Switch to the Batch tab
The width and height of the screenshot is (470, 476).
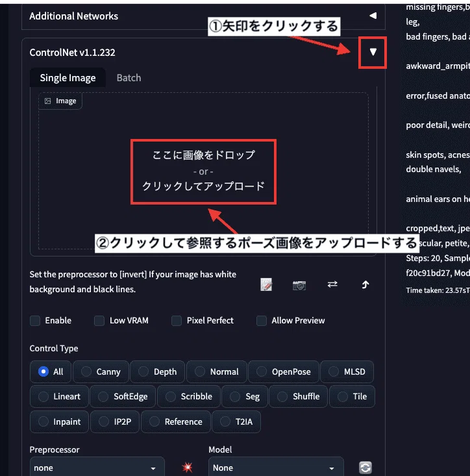pos(129,78)
